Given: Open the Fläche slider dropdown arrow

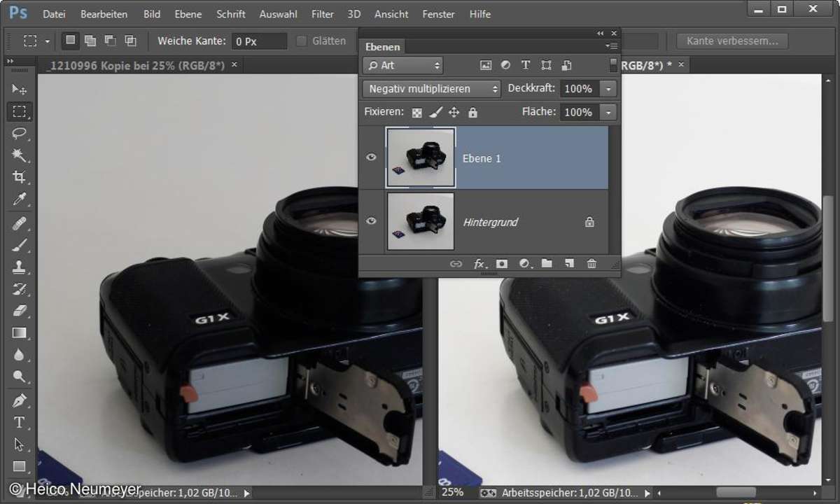Looking at the screenshot, I should [610, 112].
